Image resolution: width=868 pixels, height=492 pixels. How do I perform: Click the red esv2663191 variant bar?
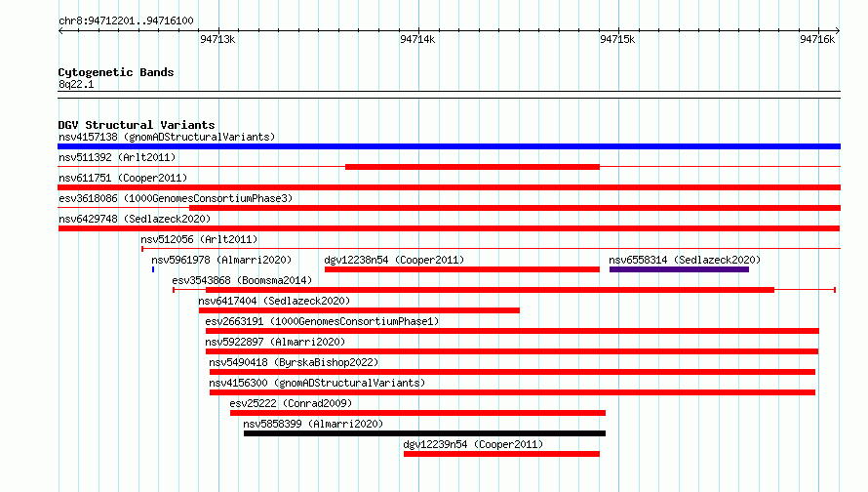512,331
